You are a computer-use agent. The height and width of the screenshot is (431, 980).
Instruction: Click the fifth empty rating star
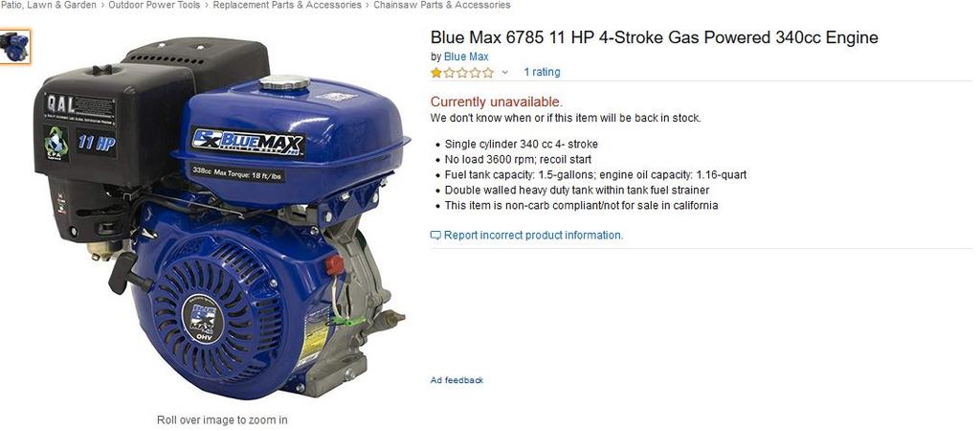pos(488,73)
